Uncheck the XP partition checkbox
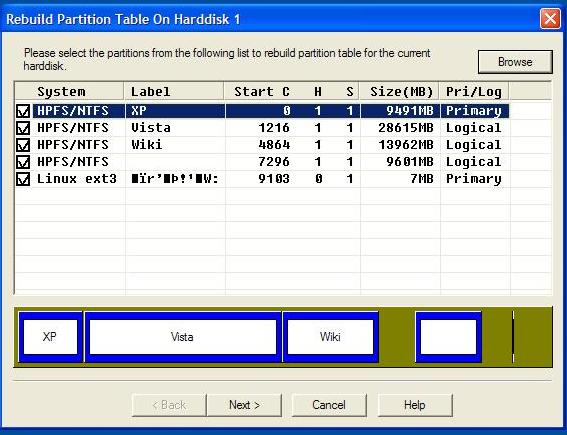 tap(23, 111)
